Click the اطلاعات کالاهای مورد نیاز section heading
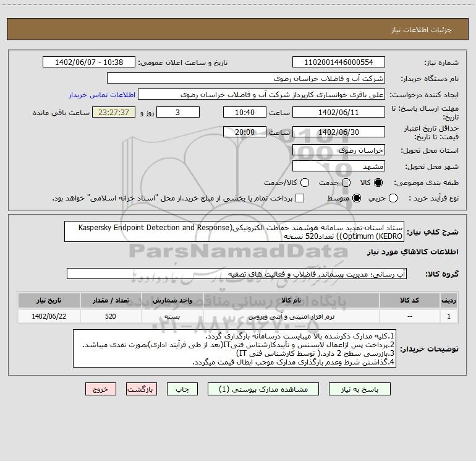Image resolution: width=476 pixels, height=461 pixels. pyautogui.click(x=413, y=252)
